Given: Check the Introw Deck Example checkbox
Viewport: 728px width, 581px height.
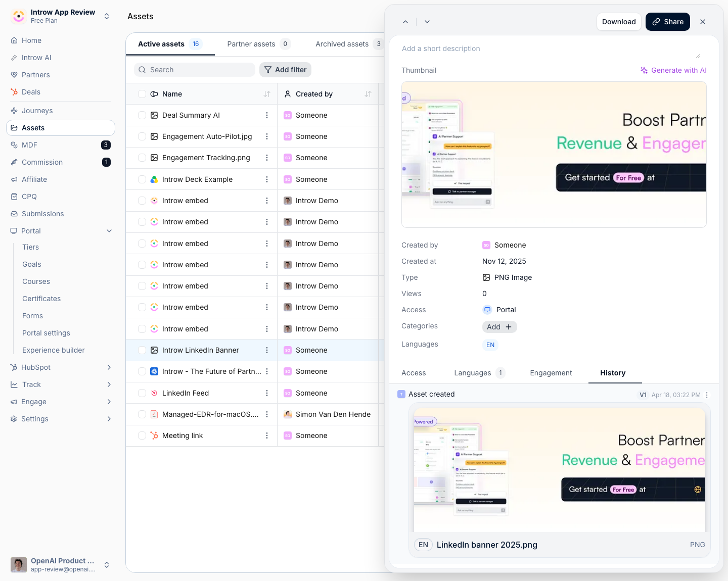Looking at the screenshot, I should click(x=142, y=179).
